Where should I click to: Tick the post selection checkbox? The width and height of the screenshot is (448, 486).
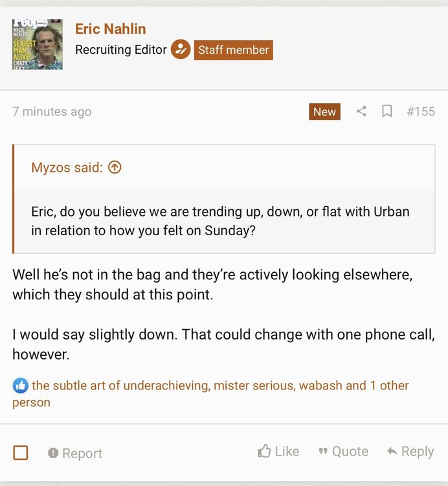point(21,452)
